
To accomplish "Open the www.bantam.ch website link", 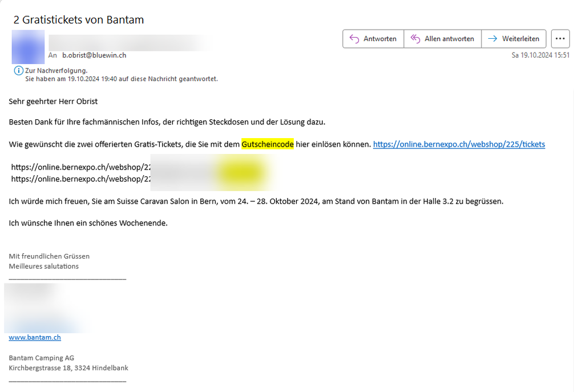I will (35, 337).
